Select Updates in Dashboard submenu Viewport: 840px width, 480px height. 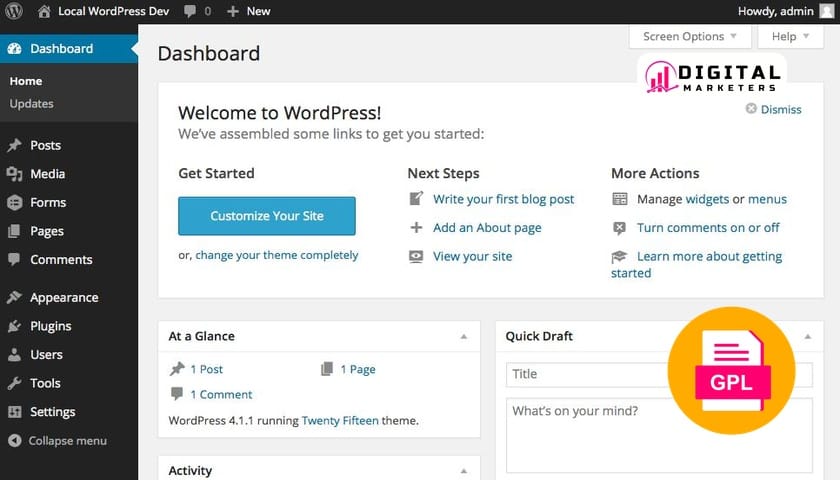pyautogui.click(x=31, y=103)
